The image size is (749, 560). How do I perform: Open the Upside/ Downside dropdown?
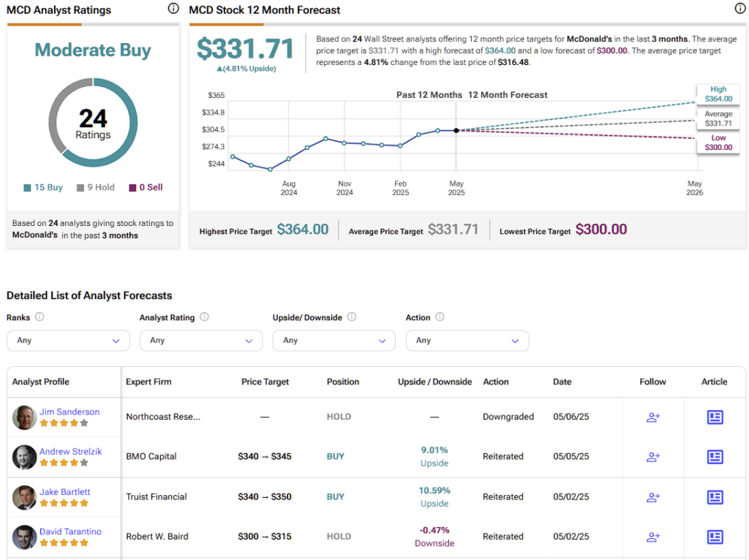point(334,341)
